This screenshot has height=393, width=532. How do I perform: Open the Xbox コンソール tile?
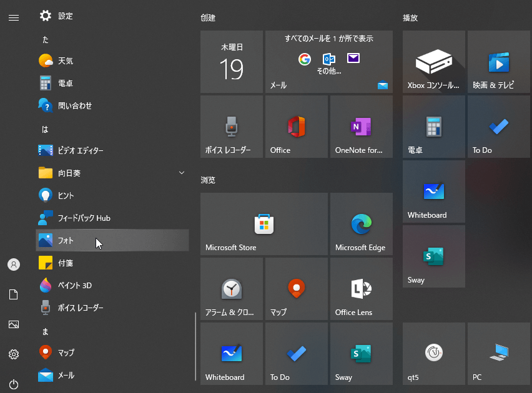click(433, 61)
